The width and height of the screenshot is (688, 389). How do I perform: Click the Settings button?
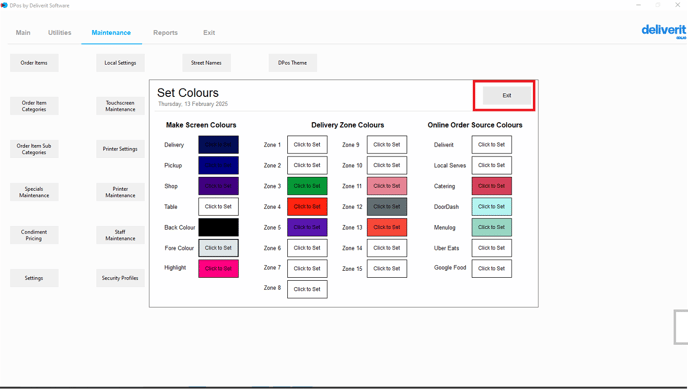click(34, 278)
